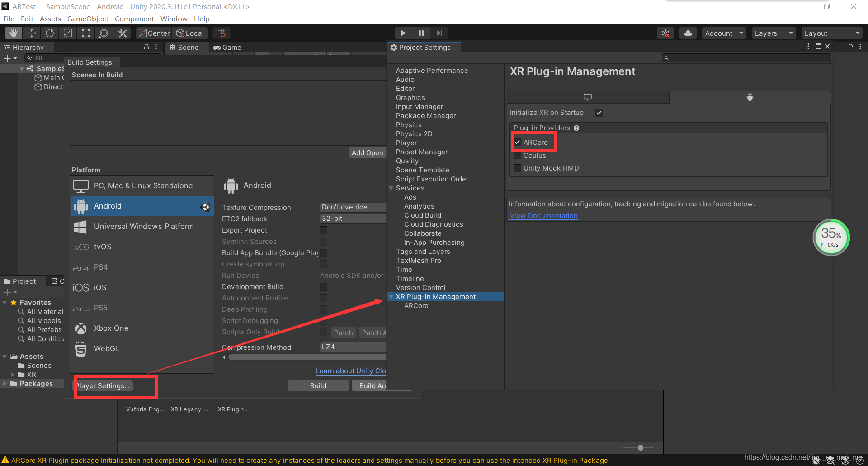Select tvOS platform
Image resolution: width=868 pixels, height=466 pixels.
click(142, 247)
